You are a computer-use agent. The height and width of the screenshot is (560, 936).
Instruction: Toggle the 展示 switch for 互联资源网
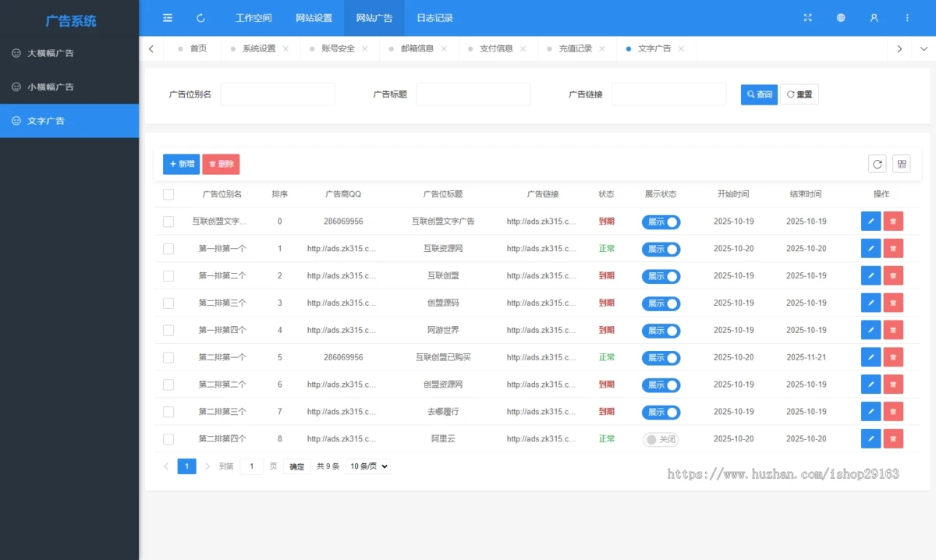661,249
